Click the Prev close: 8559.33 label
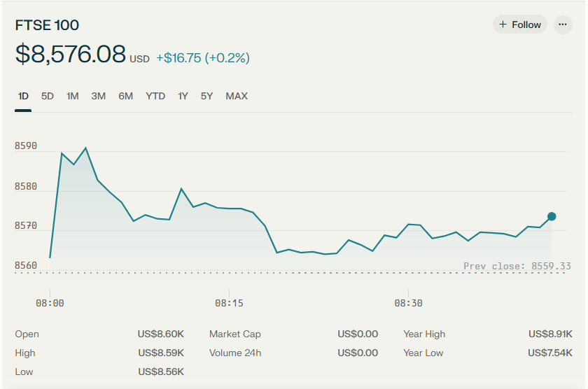The height and width of the screenshot is (389, 588). coord(517,266)
